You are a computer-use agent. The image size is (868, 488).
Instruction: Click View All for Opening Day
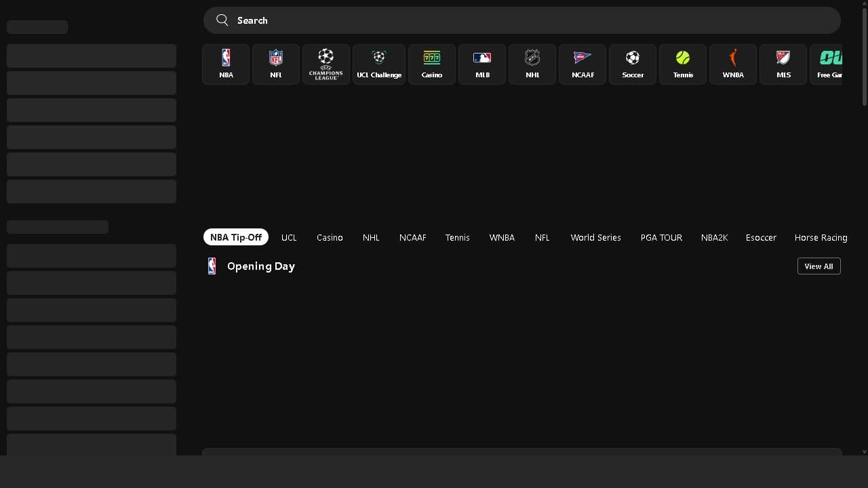(819, 266)
